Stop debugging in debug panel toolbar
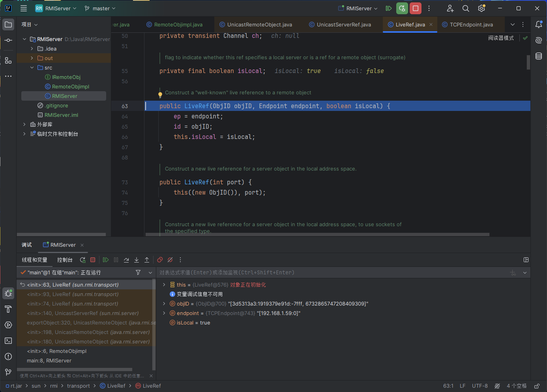This screenshot has width=547, height=392. [93, 260]
